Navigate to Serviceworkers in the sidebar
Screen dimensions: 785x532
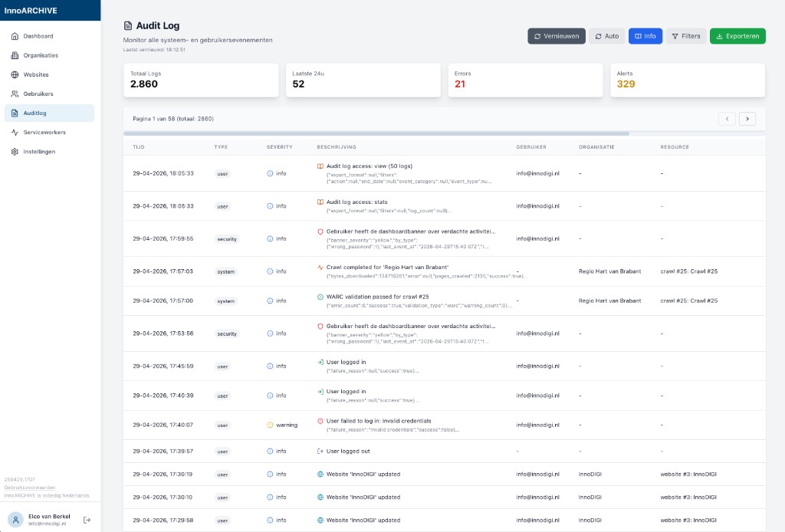pos(44,133)
